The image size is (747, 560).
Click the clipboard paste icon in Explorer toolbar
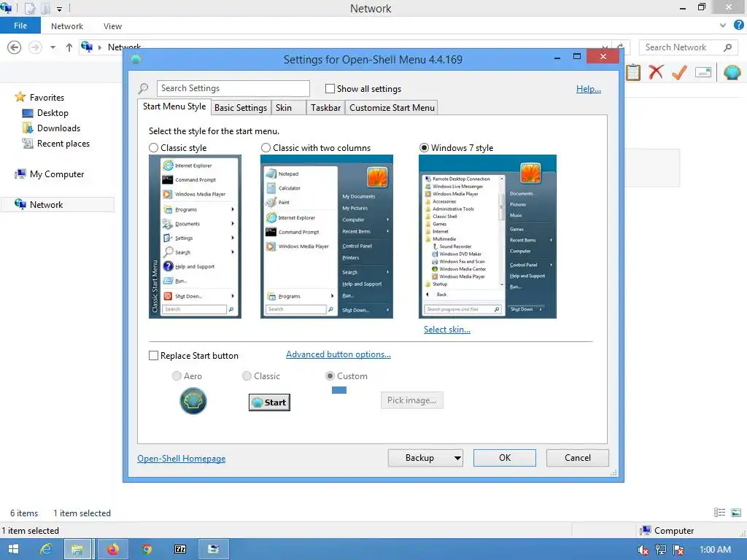633,72
